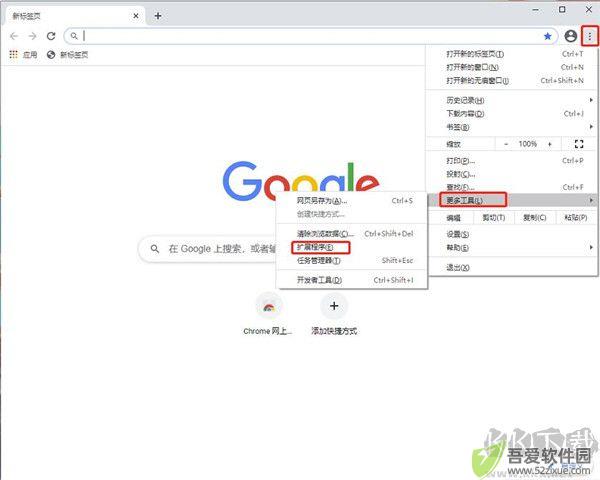Open the Chrome 网上 shortcut tile

[x=268, y=314]
